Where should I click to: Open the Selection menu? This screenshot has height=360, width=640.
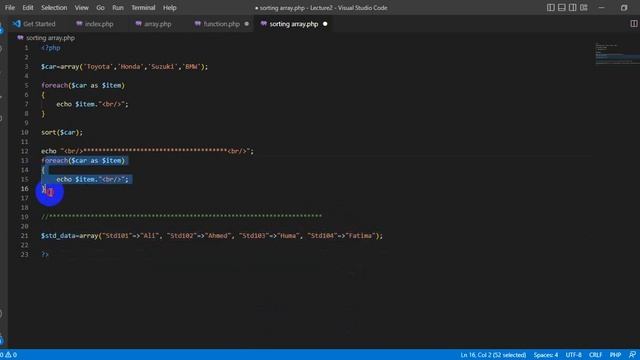point(54,8)
